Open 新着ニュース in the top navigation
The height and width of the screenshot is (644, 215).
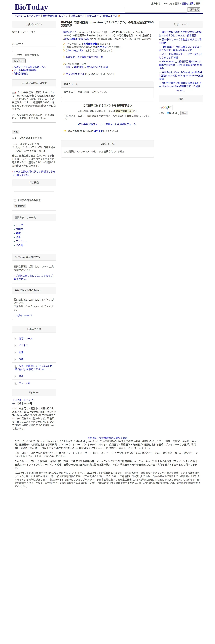pos(110,16)
